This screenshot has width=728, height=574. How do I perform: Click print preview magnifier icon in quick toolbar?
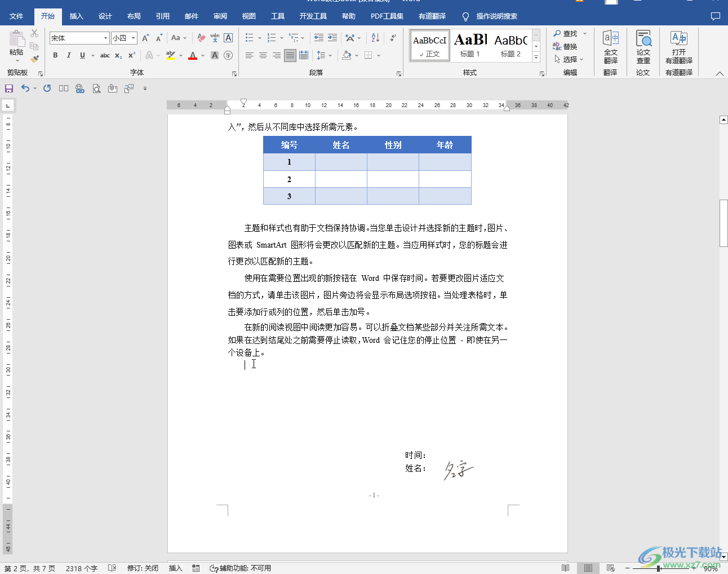pyautogui.click(x=96, y=89)
